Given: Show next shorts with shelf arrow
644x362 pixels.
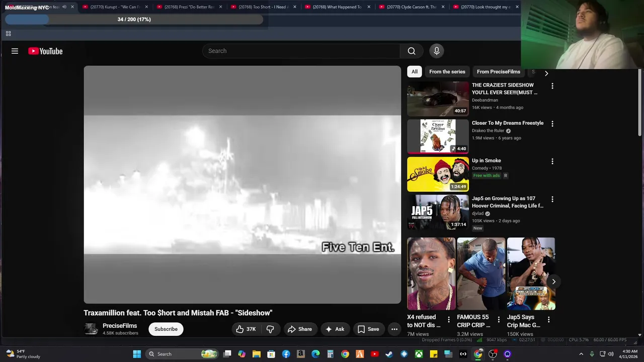Looking at the screenshot, I should 553,282.
